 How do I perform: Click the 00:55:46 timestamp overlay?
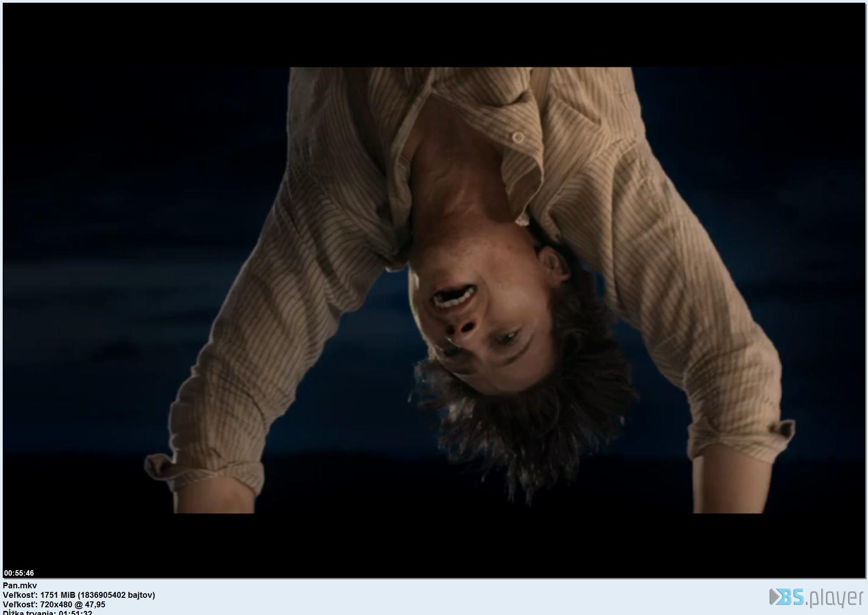point(19,573)
